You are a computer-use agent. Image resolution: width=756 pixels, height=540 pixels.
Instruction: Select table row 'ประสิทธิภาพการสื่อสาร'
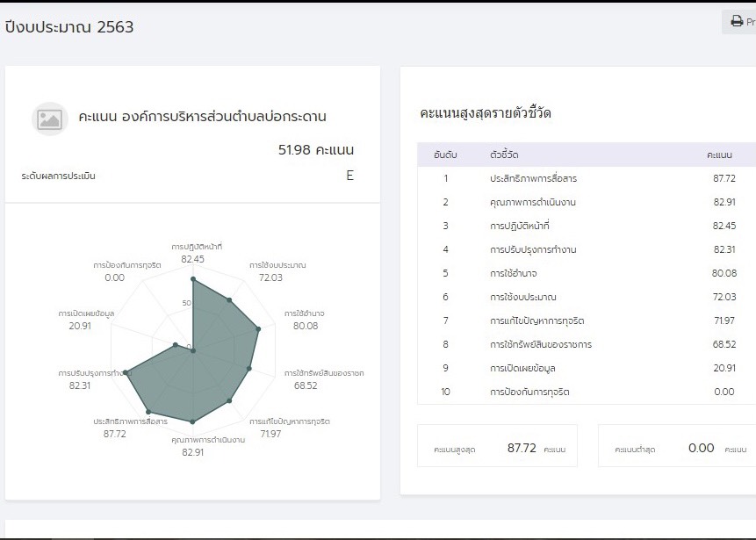[587, 178]
